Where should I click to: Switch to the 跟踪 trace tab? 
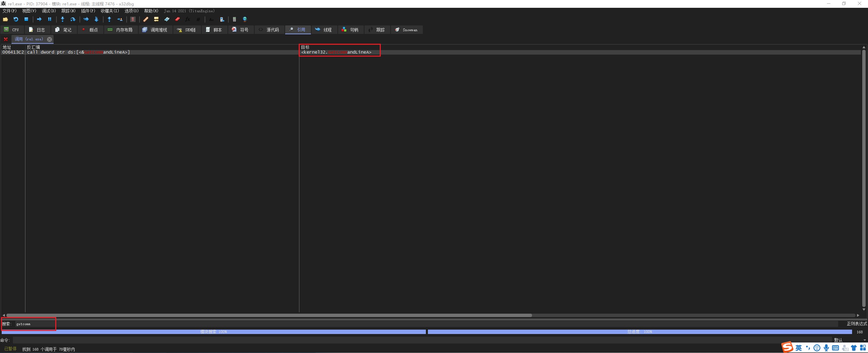pos(377,30)
